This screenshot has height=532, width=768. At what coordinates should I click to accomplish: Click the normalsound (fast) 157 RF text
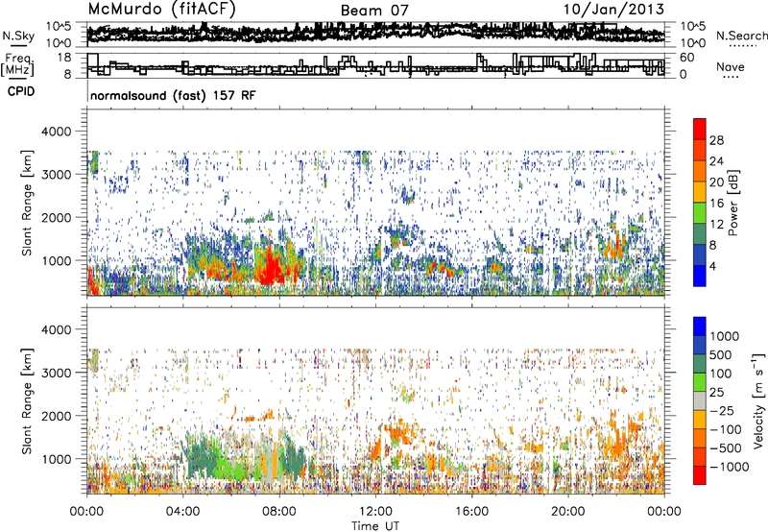click(173, 95)
